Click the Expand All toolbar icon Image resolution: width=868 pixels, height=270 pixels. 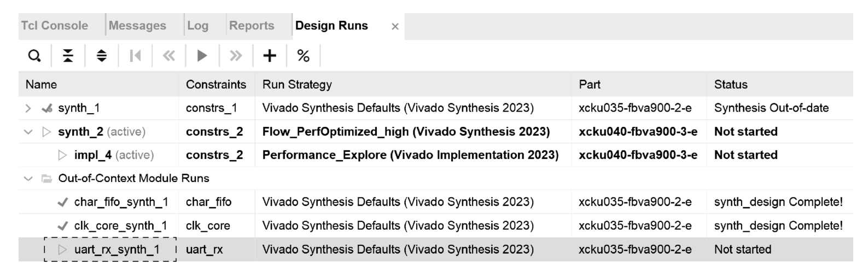(x=102, y=56)
